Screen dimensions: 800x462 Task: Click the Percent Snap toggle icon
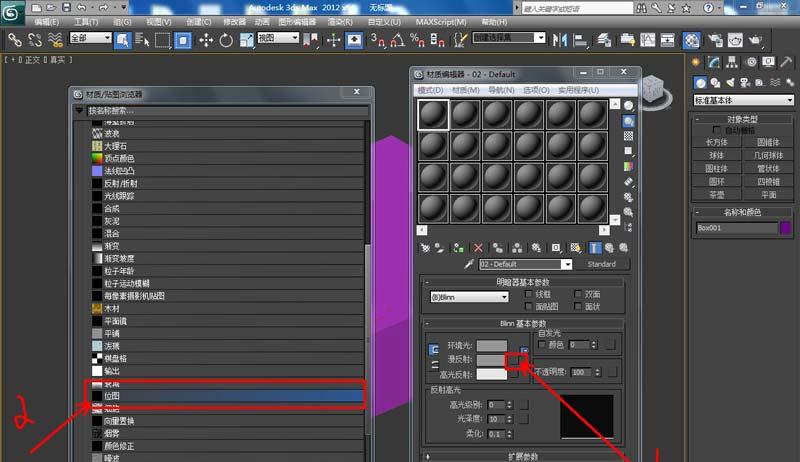[x=417, y=40]
